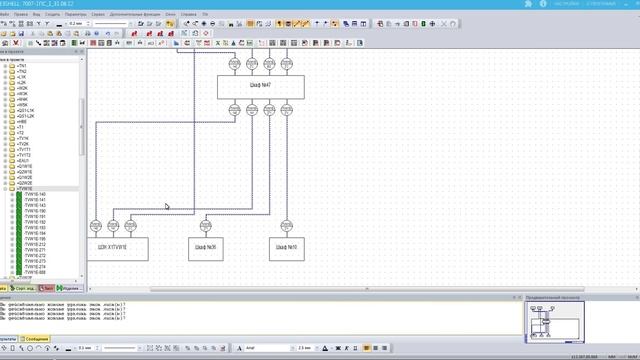Right-align text using the bottom toolbar icon
Screen dimensions: 640x360
(384, 348)
